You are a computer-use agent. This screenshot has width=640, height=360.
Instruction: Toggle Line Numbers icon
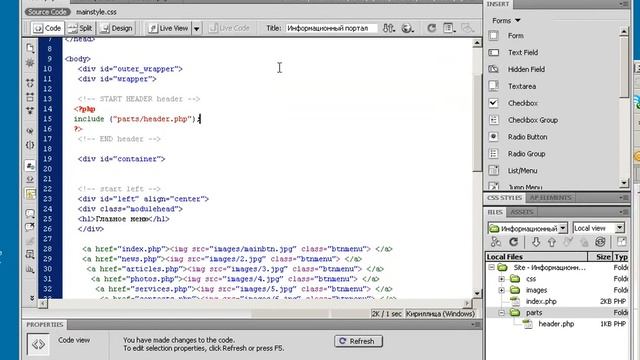(30, 166)
